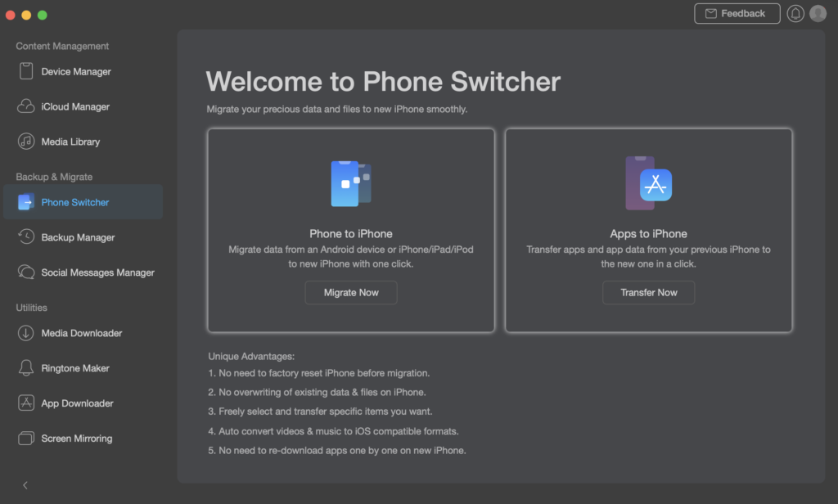838x504 pixels.
Task: Click the Apps to iPhone illustration
Action: 648,183
